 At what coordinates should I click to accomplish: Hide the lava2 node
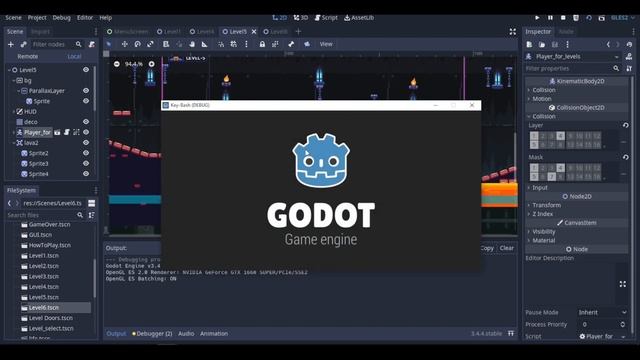coord(86,142)
